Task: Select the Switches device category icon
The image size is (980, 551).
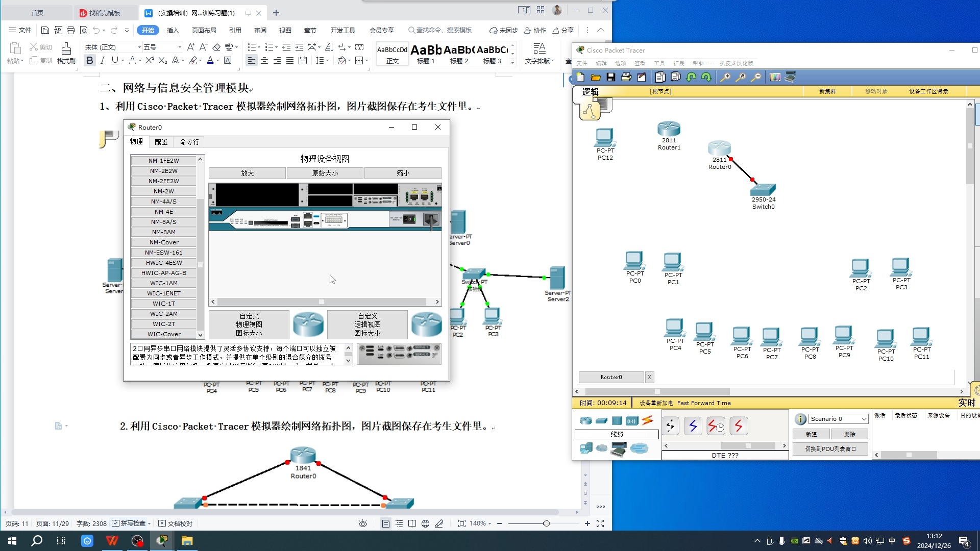Action: click(602, 420)
